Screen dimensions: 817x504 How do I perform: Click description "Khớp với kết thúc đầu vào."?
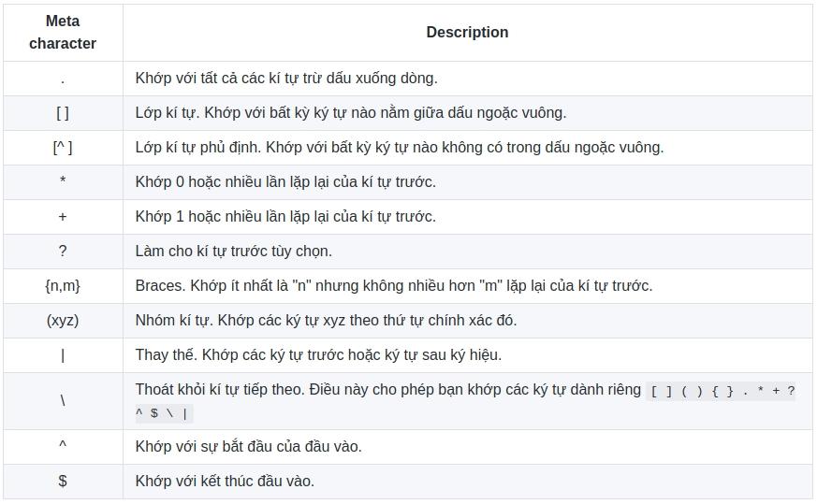(225, 482)
